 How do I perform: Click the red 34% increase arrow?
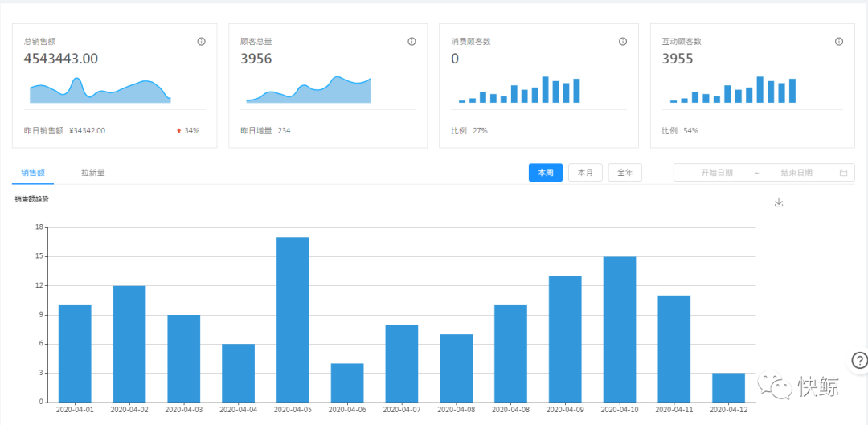(x=179, y=131)
